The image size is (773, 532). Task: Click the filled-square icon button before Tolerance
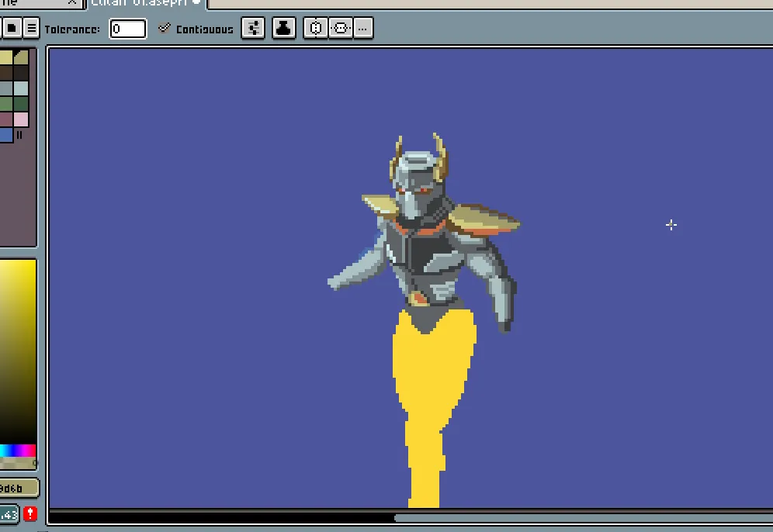[12, 28]
